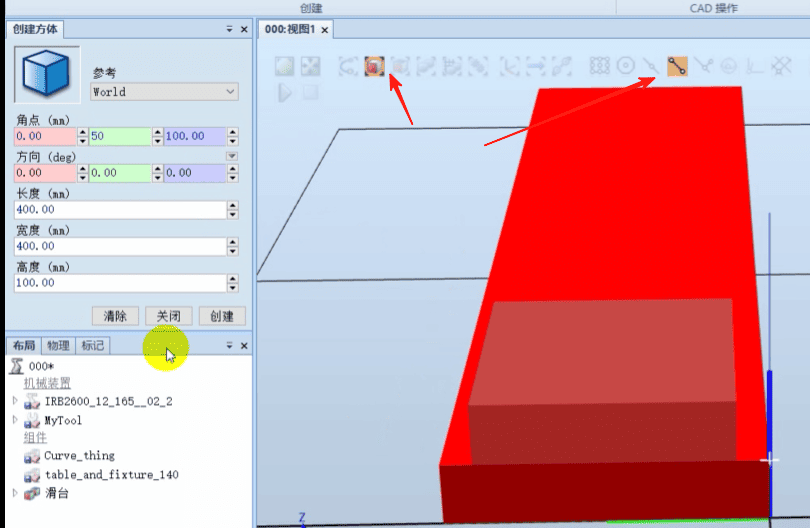
Task: Enable Snap Local Origin mode
Action: (755, 66)
